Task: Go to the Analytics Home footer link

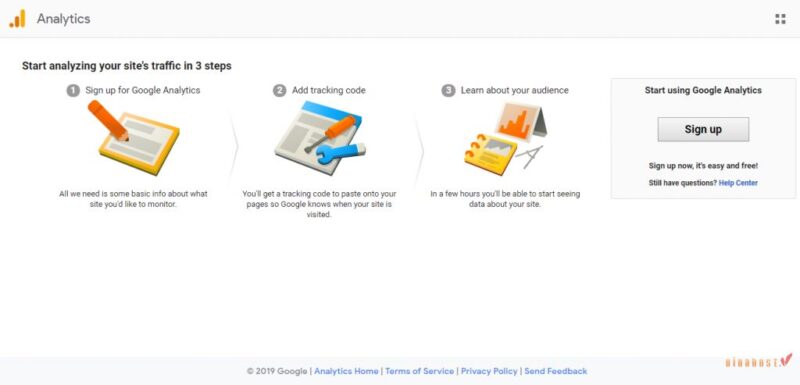Action: pyautogui.click(x=346, y=371)
